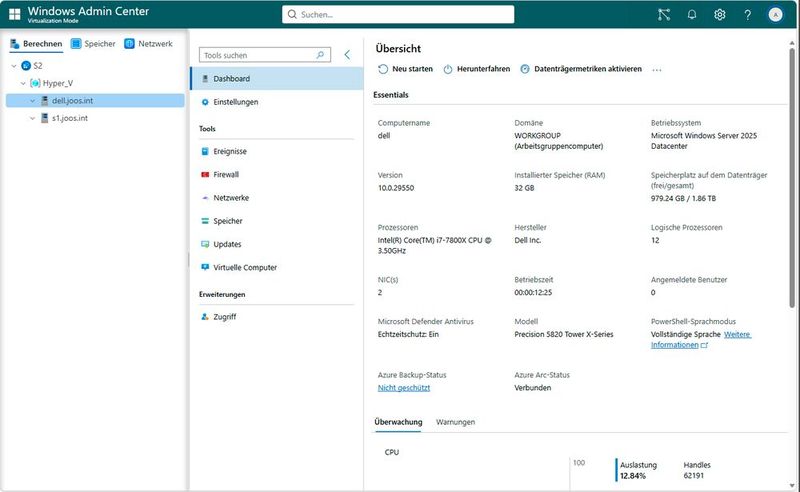Image resolution: width=800 pixels, height=492 pixels.
Task: Select the Warnungen tab
Action: 455,422
